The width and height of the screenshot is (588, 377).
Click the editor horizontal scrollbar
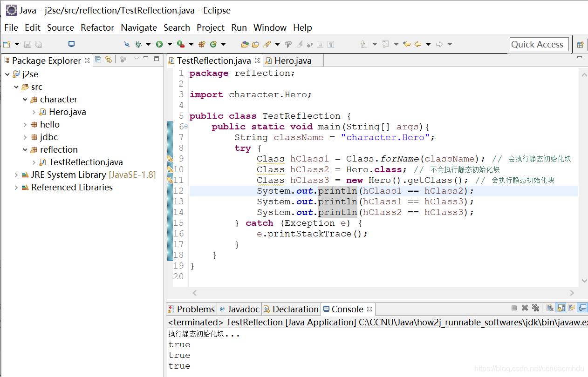[x=383, y=293]
